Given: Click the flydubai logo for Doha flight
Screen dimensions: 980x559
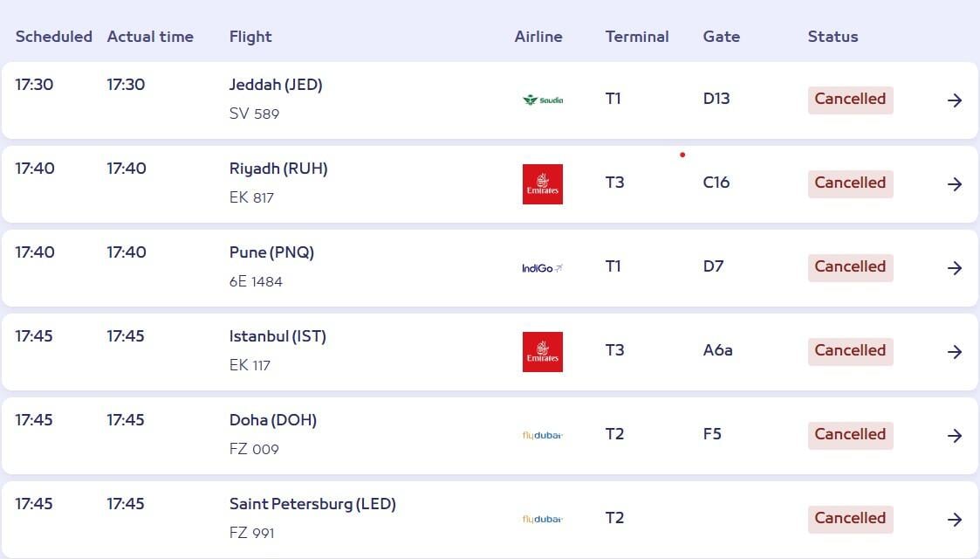Looking at the screenshot, I should [542, 435].
